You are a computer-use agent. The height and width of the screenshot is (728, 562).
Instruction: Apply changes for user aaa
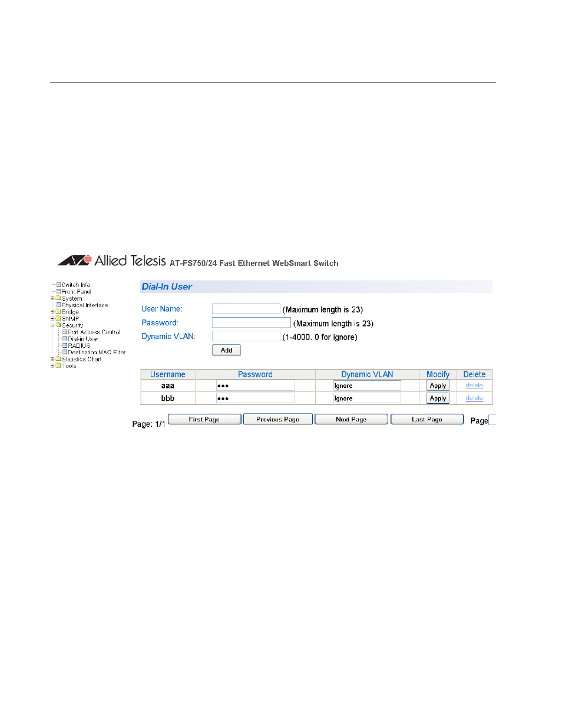pyautogui.click(x=438, y=386)
